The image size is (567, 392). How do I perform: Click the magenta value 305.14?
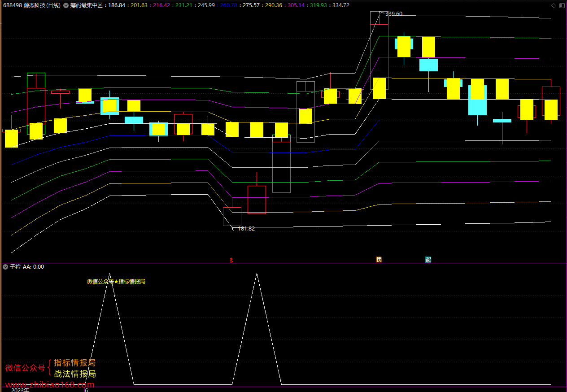tap(296, 5)
